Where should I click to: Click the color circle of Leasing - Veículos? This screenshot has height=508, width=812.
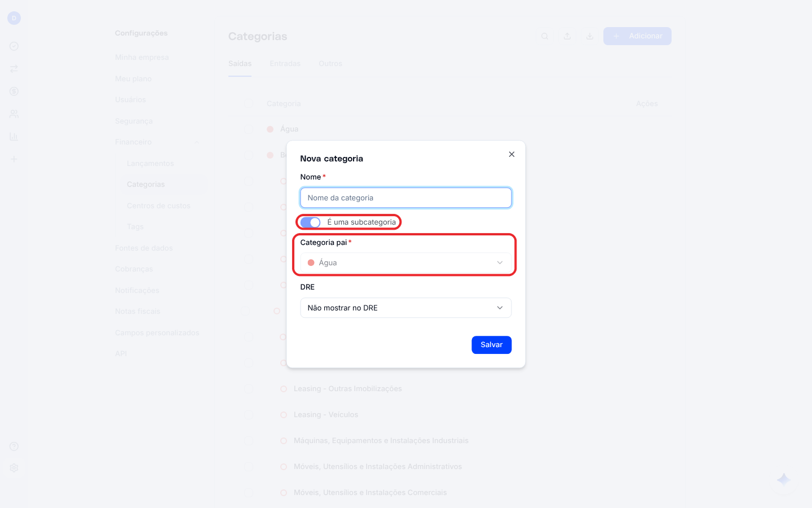coord(284,415)
